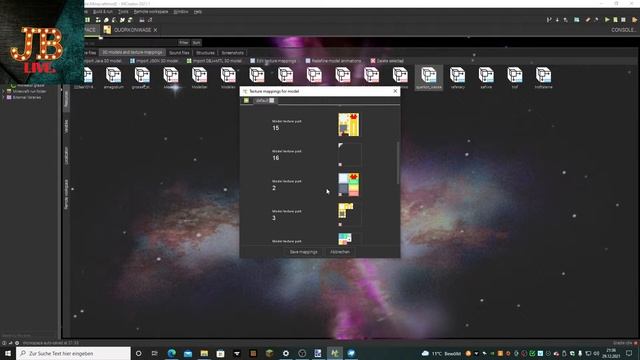This screenshot has height=360, width=640.
Task: Close the Texture mappings for model dialog
Action: point(395,91)
